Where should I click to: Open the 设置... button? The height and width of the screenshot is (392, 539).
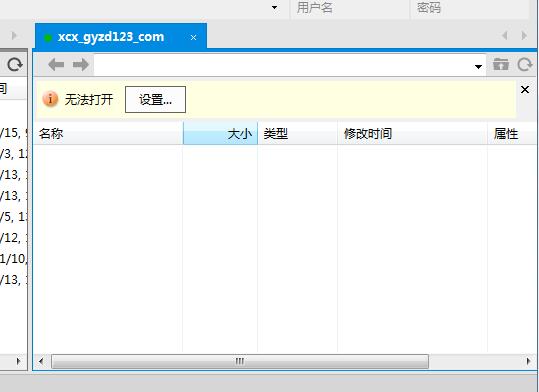(155, 100)
